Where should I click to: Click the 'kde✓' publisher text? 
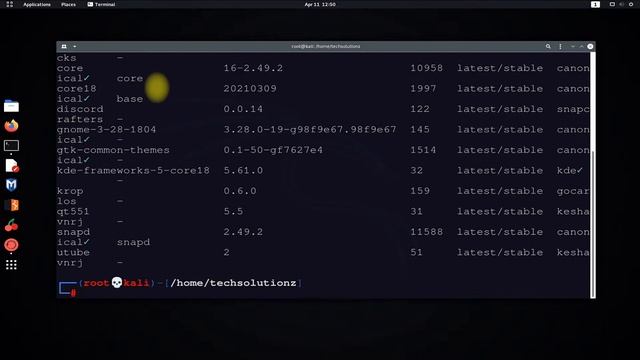[570, 171]
